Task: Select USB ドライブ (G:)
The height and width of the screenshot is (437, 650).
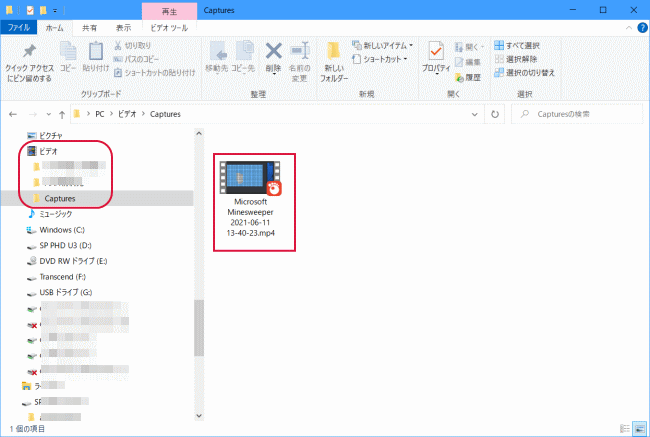Action: [65, 292]
